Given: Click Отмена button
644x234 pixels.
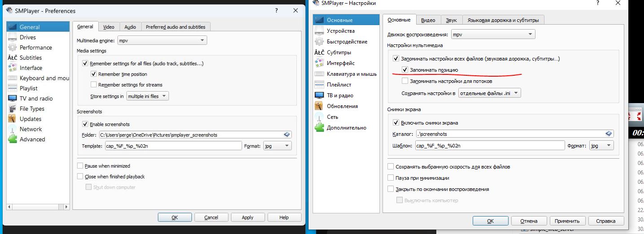Looking at the screenshot, I should click(529, 221).
